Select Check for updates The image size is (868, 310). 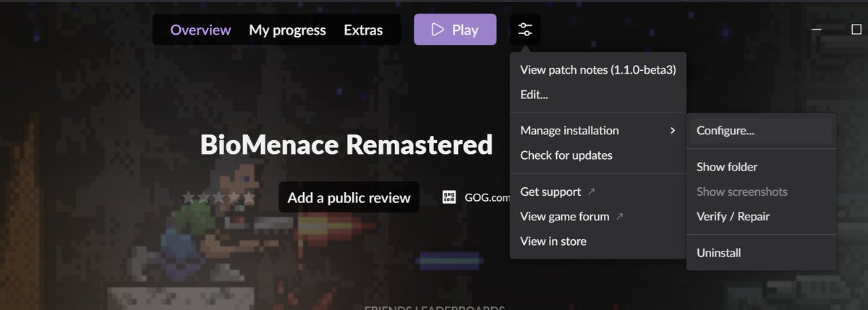pos(597,155)
